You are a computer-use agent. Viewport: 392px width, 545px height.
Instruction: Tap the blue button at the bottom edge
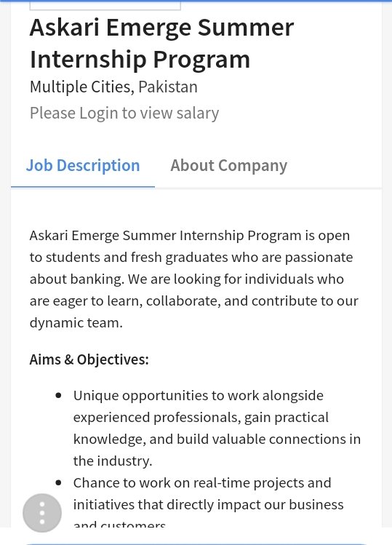(196, 544)
